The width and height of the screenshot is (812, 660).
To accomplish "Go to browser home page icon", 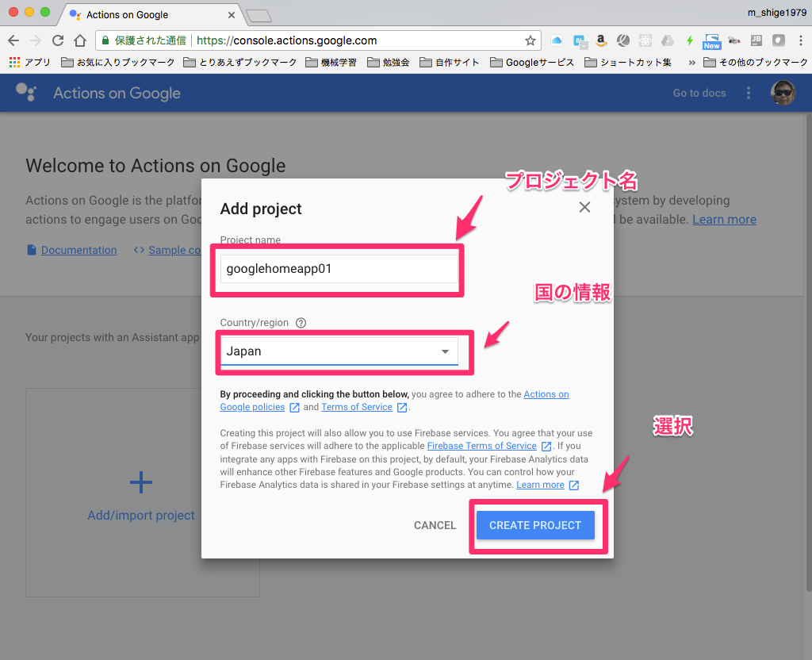I will point(80,40).
